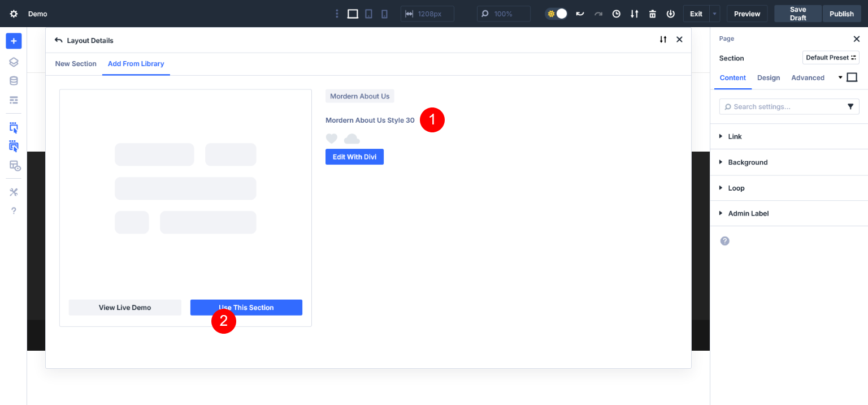868x405 pixels.
Task: Select the single-outline click-mode cursor icon
Action: click(x=14, y=127)
